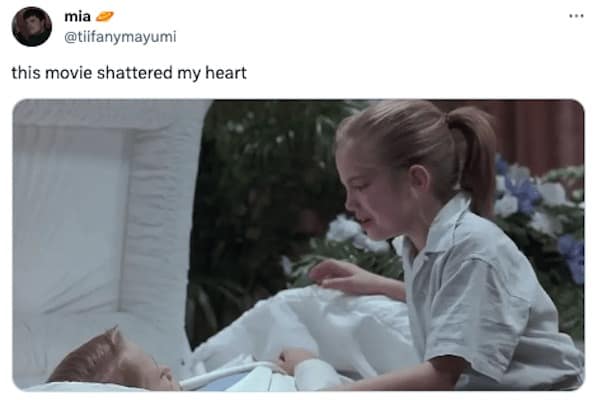Open mia's profile avatar picture
600x400 pixels.
coord(32,26)
